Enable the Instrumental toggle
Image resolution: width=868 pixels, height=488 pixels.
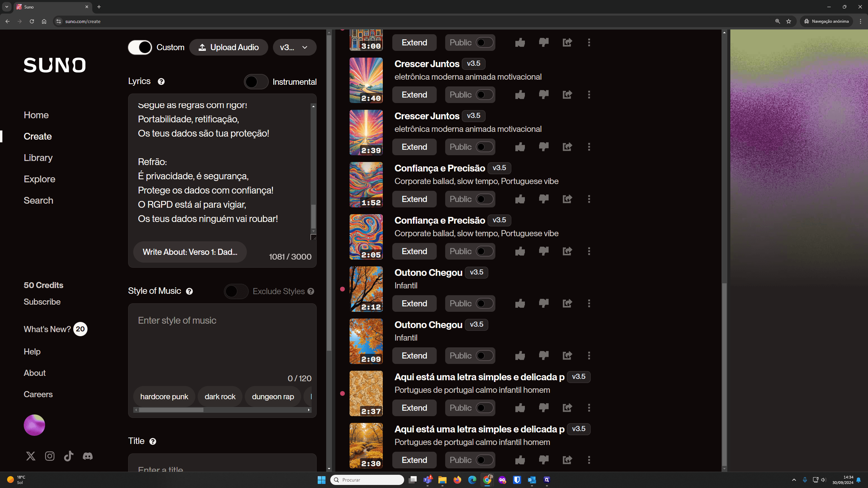coord(256,82)
